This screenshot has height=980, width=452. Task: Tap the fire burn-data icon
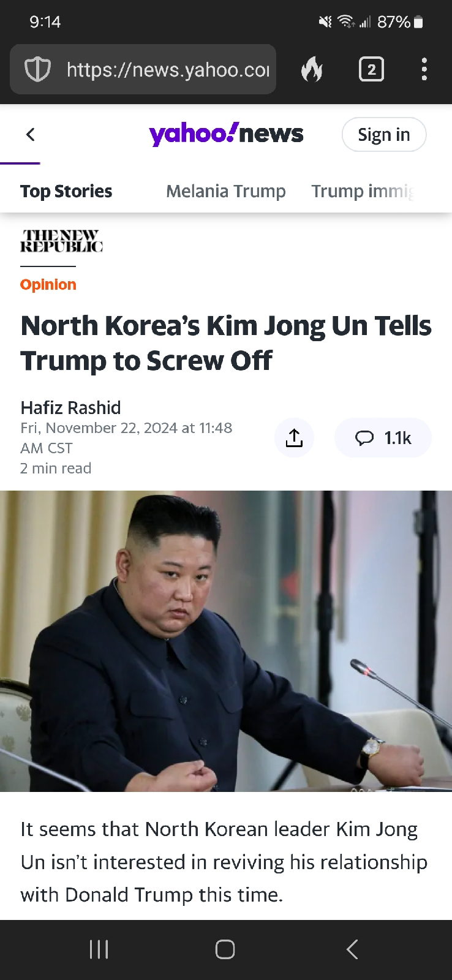click(x=312, y=70)
